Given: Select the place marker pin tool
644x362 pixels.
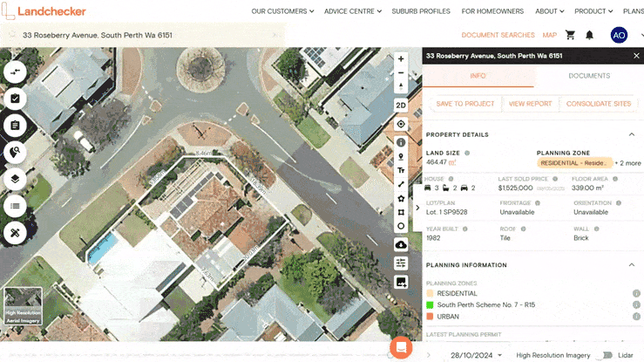Looking at the screenshot, I should (x=401, y=156).
